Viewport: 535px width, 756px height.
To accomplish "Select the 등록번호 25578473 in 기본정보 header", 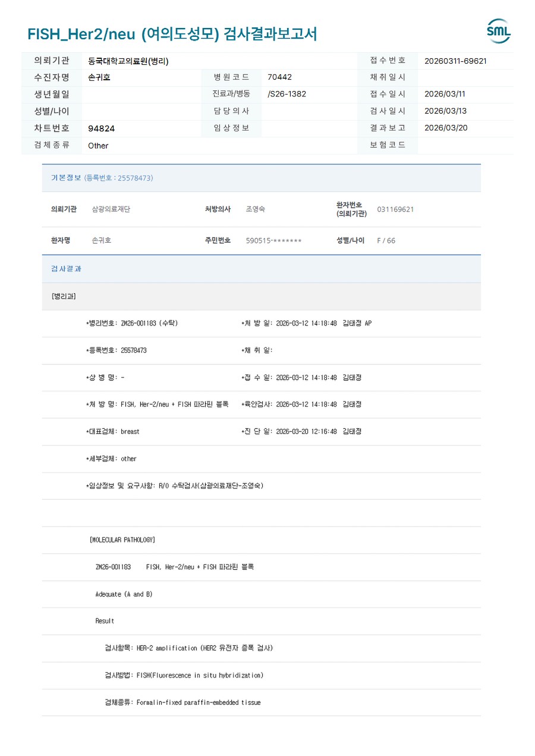I will pos(119,178).
